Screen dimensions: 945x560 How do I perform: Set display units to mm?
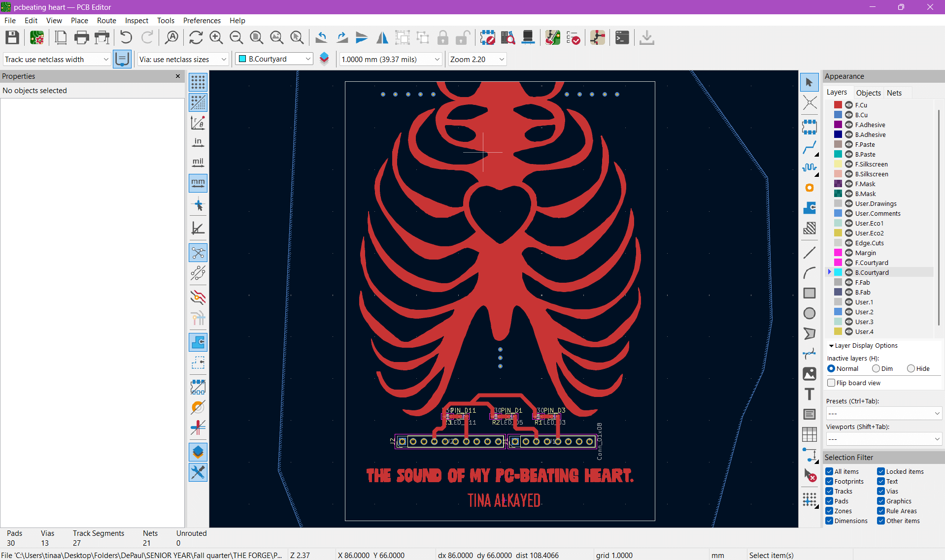[198, 183]
